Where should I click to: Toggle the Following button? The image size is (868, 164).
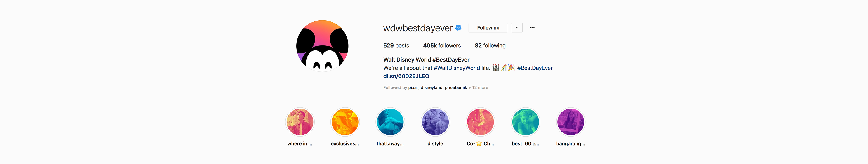pyautogui.click(x=488, y=28)
